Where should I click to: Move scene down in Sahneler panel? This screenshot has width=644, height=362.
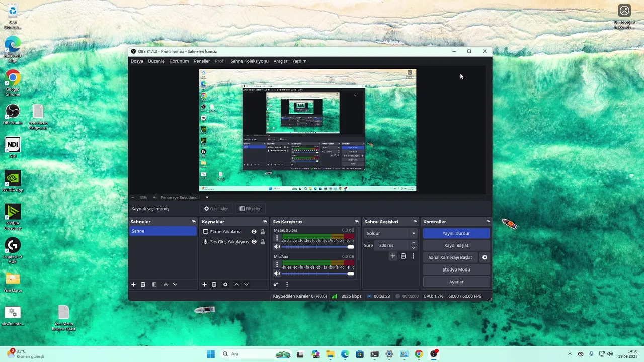pyautogui.click(x=175, y=284)
